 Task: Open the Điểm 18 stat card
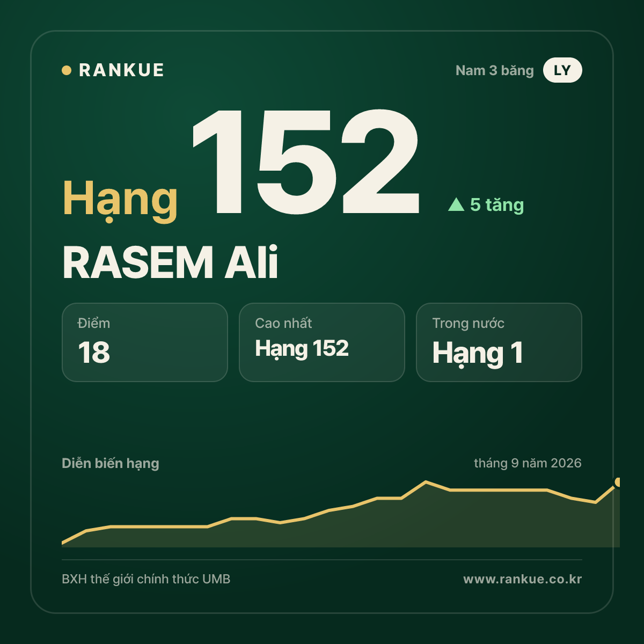tap(145, 342)
